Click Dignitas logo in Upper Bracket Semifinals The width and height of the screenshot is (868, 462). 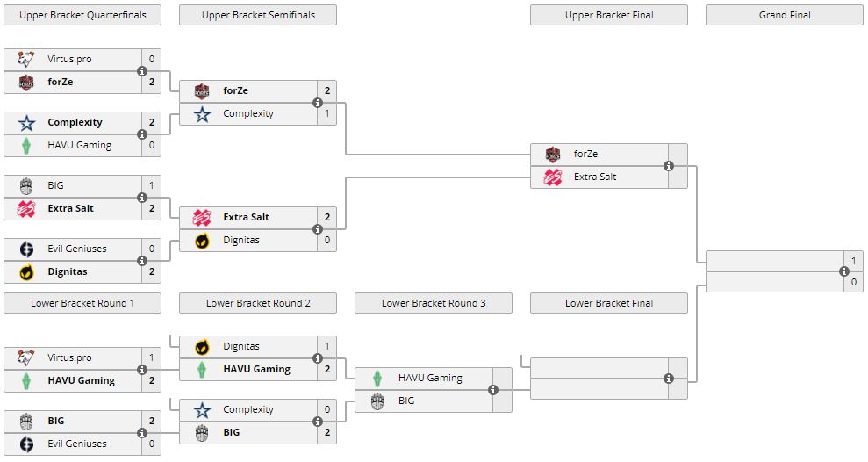click(x=202, y=241)
